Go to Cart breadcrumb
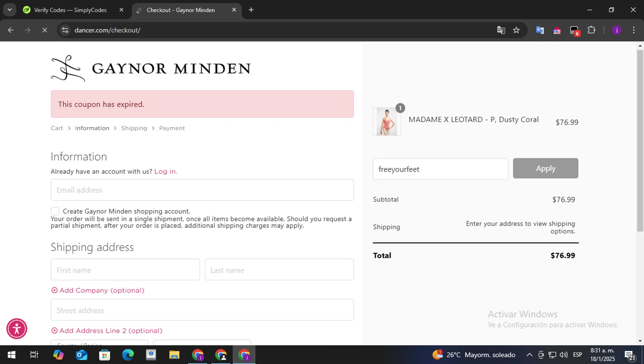 click(x=57, y=128)
